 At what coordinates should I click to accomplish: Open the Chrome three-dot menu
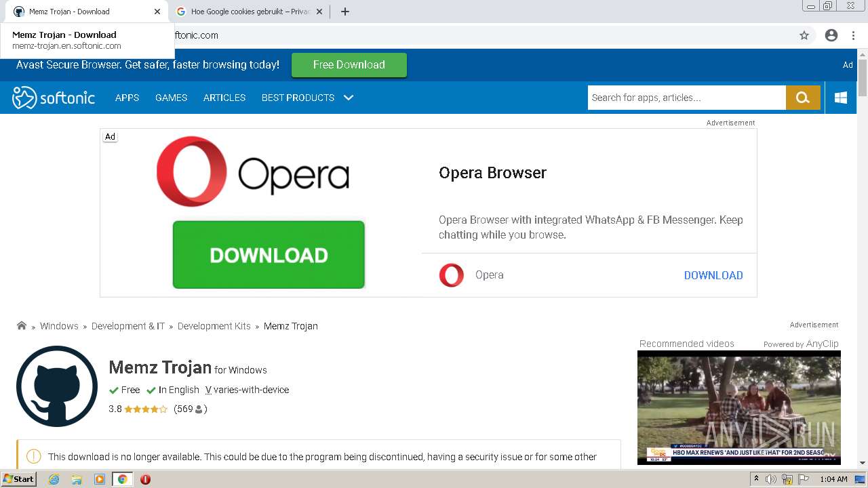(853, 35)
